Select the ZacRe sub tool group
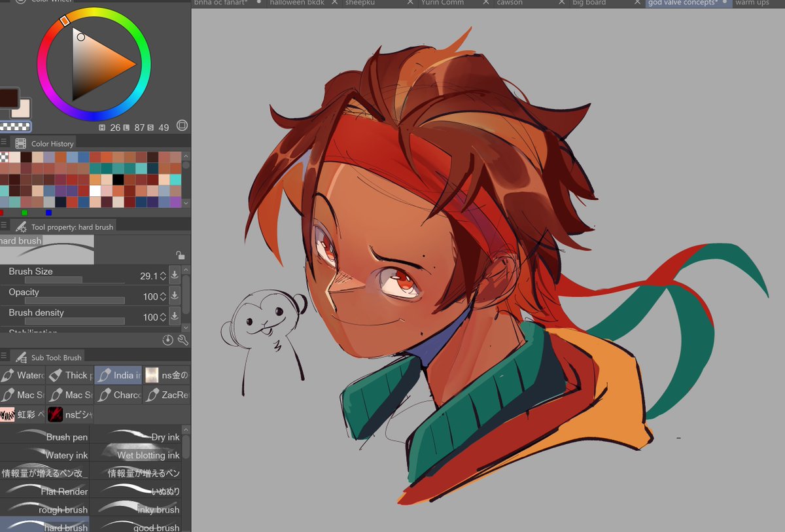 [x=167, y=395]
